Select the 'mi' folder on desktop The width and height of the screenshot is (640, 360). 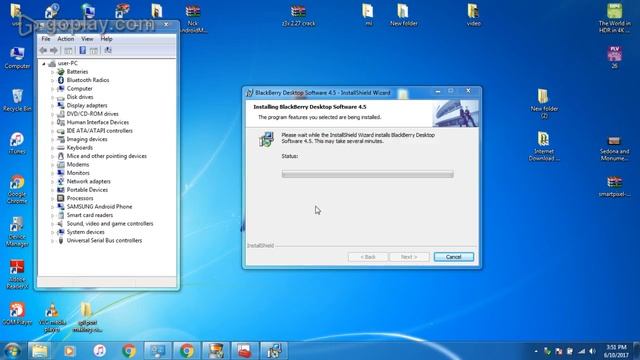[368, 15]
